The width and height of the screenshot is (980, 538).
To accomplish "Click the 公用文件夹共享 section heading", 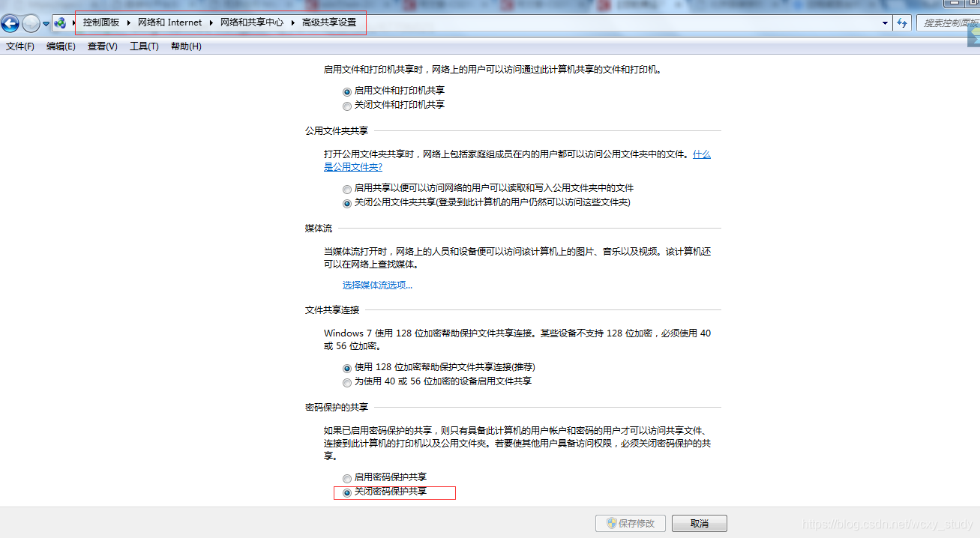I will point(337,130).
